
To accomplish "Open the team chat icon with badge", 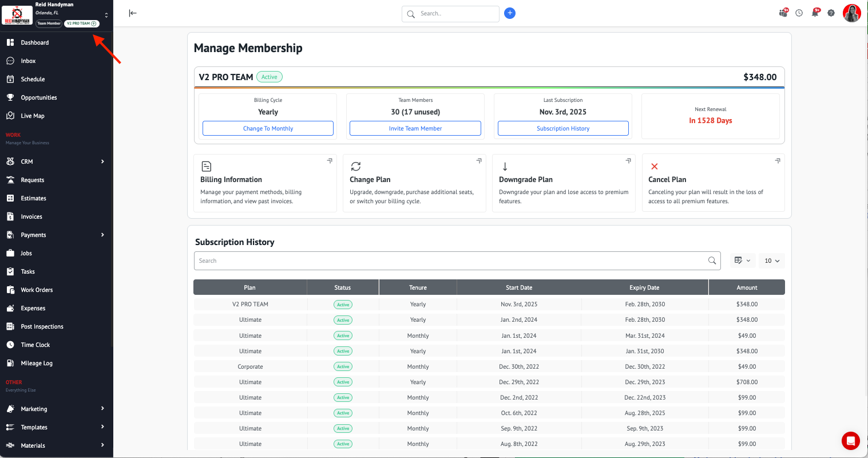I will pyautogui.click(x=783, y=13).
